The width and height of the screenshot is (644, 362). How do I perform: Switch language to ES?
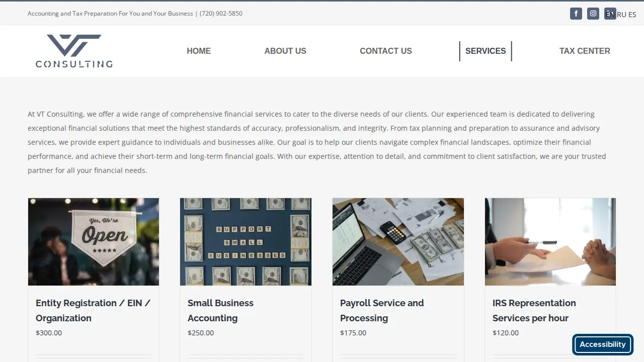(x=632, y=15)
